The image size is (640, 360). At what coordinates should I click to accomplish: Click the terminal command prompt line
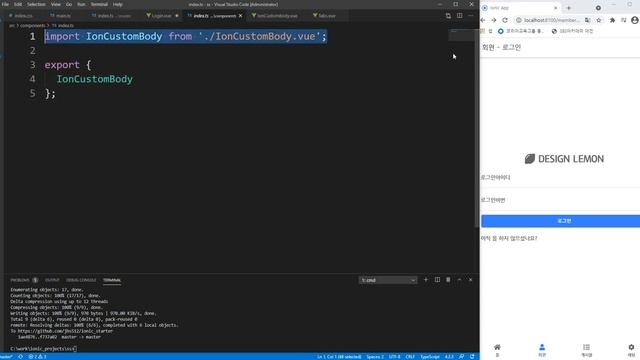click(x=43, y=349)
